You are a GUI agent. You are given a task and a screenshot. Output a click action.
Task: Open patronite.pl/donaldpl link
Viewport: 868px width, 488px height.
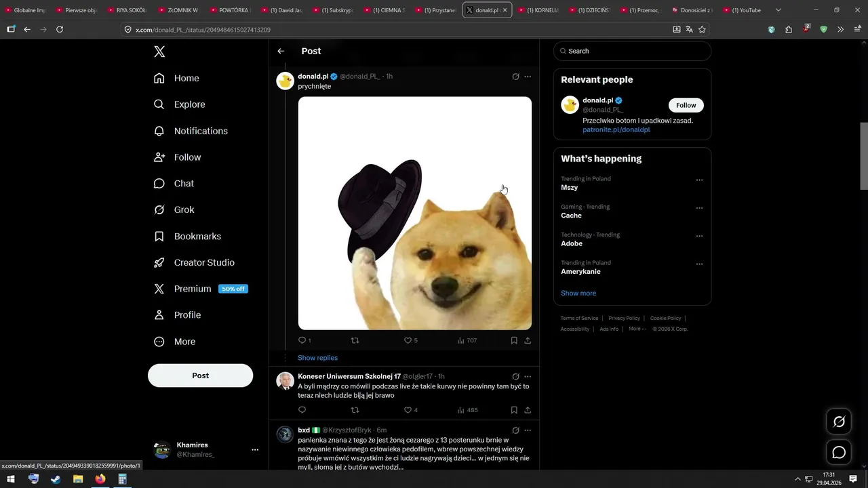coord(616,129)
